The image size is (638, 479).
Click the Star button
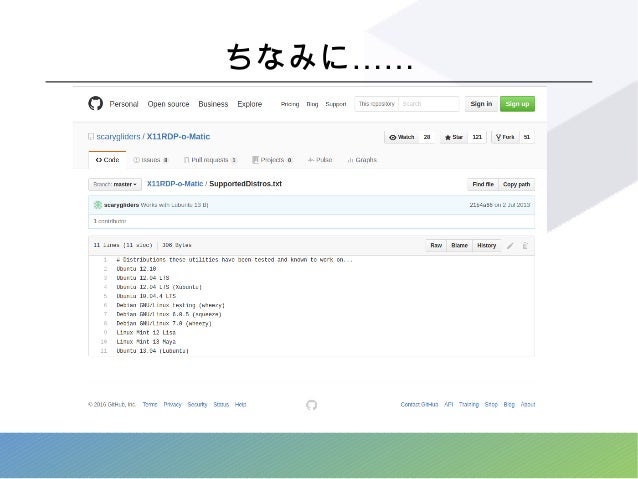coord(454,137)
